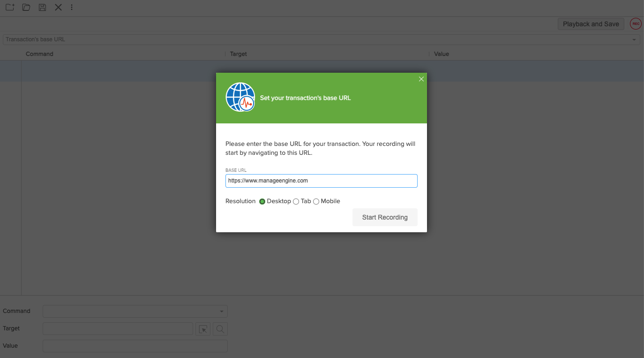Image resolution: width=644 pixels, height=358 pixels.
Task: Expand the Transaction's base URL dropdown arrow
Action: (x=635, y=39)
